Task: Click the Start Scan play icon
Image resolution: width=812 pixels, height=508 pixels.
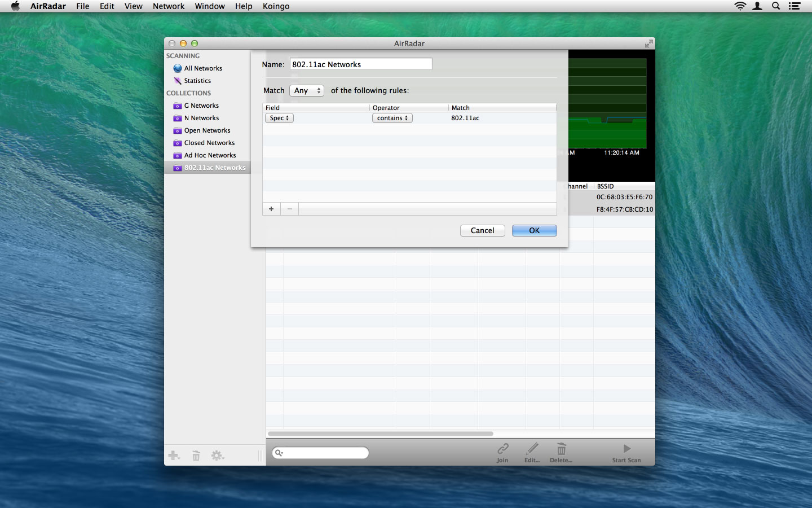Action: tap(627, 449)
